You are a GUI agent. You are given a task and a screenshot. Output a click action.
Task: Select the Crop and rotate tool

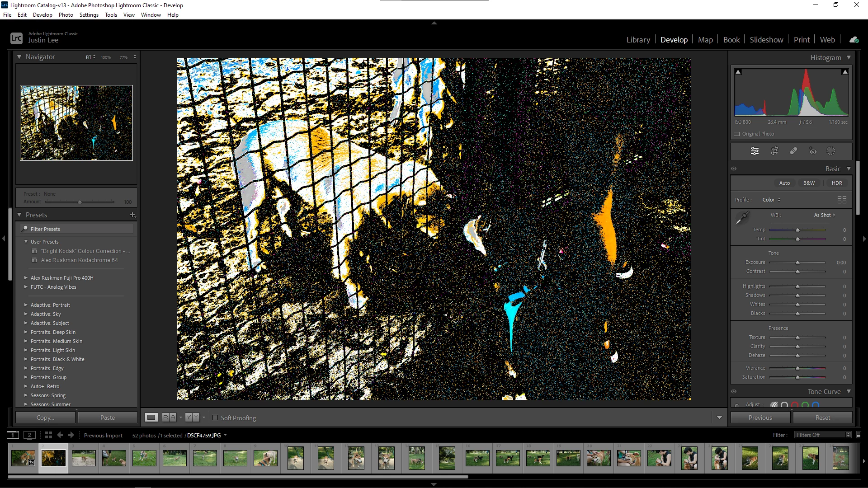(774, 151)
